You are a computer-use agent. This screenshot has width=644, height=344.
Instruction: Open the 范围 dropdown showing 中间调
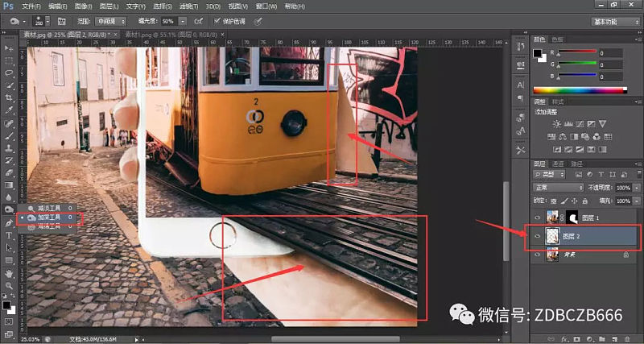[x=110, y=21]
